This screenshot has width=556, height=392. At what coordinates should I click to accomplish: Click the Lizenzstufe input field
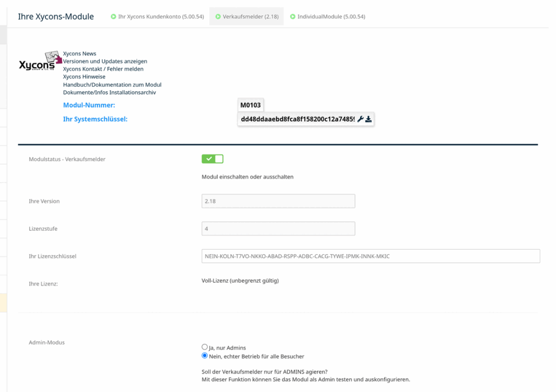coord(278,229)
